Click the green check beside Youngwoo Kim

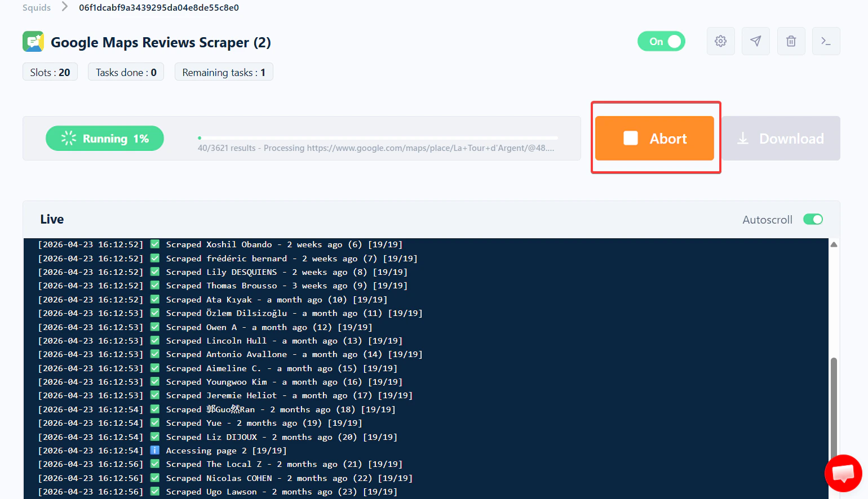click(155, 382)
